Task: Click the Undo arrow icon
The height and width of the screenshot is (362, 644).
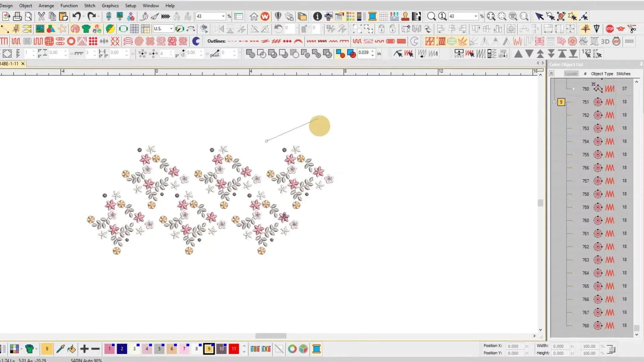Action: [x=76, y=16]
